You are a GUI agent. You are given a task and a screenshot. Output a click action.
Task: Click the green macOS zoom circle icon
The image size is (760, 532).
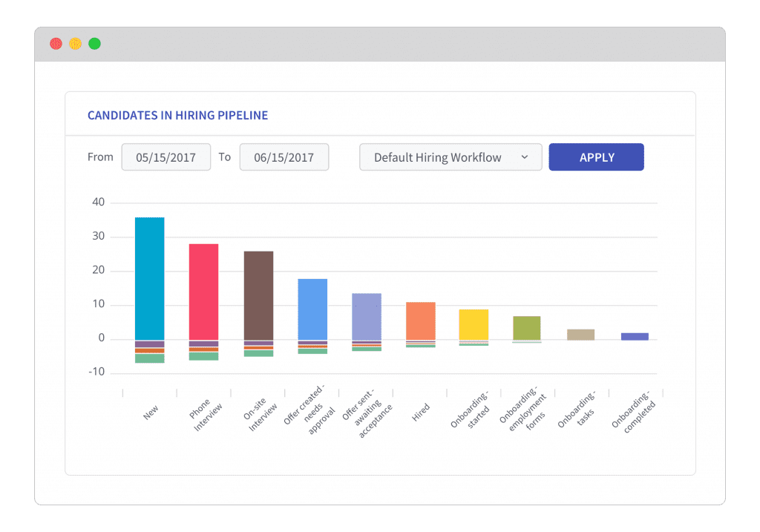tap(94, 43)
